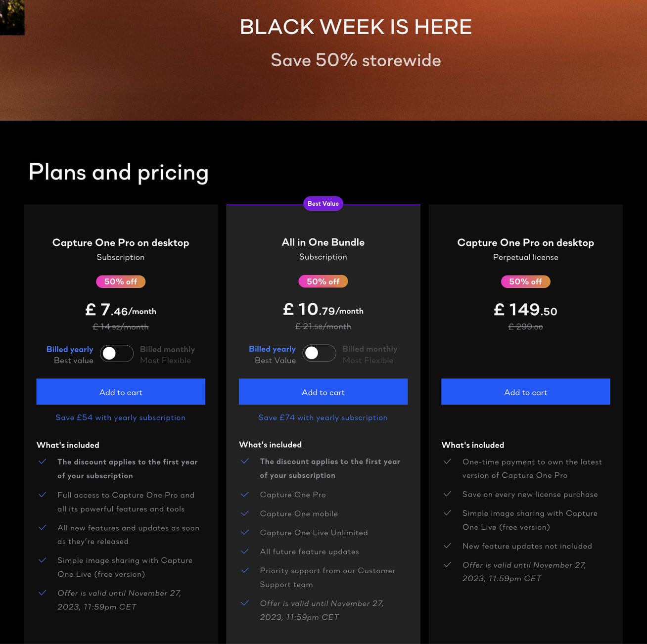
Task: Open Save £74 with yearly subscription link
Action: click(323, 417)
